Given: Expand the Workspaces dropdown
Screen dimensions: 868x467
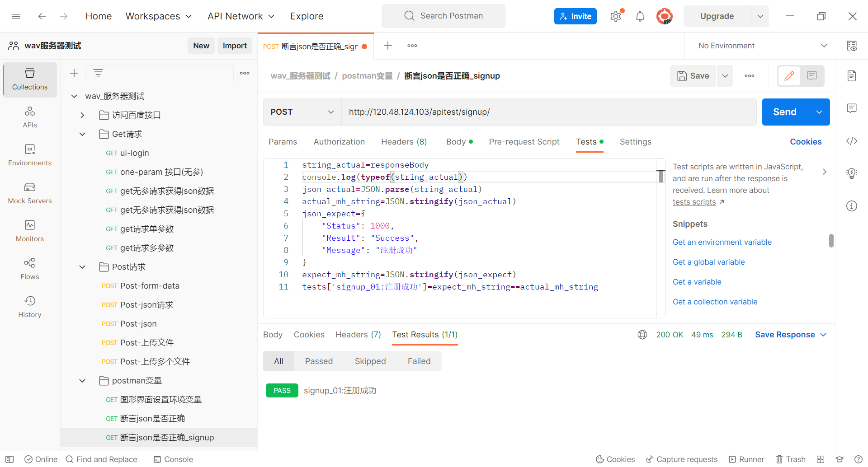Looking at the screenshot, I should [159, 16].
